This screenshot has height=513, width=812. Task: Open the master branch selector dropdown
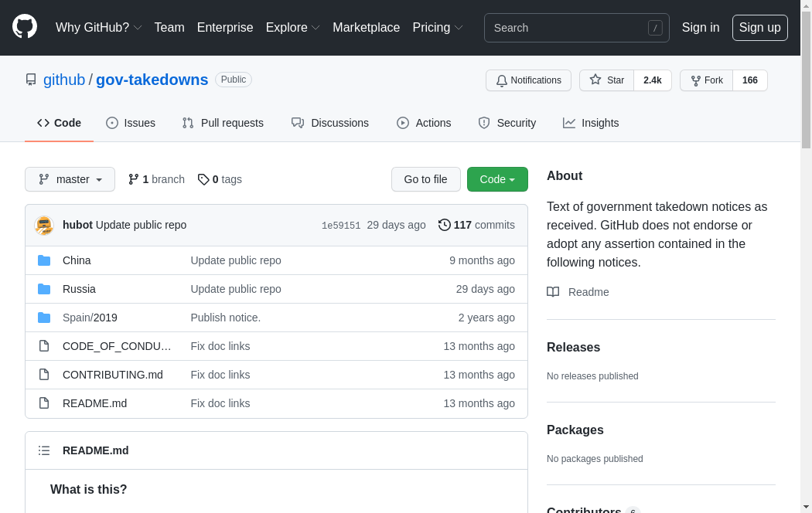(70, 179)
